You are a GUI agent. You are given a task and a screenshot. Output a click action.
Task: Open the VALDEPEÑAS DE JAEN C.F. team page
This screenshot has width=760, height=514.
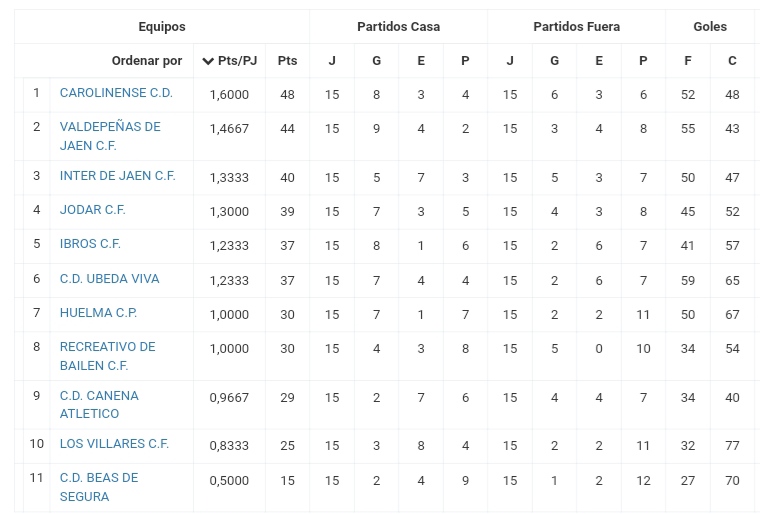110,136
